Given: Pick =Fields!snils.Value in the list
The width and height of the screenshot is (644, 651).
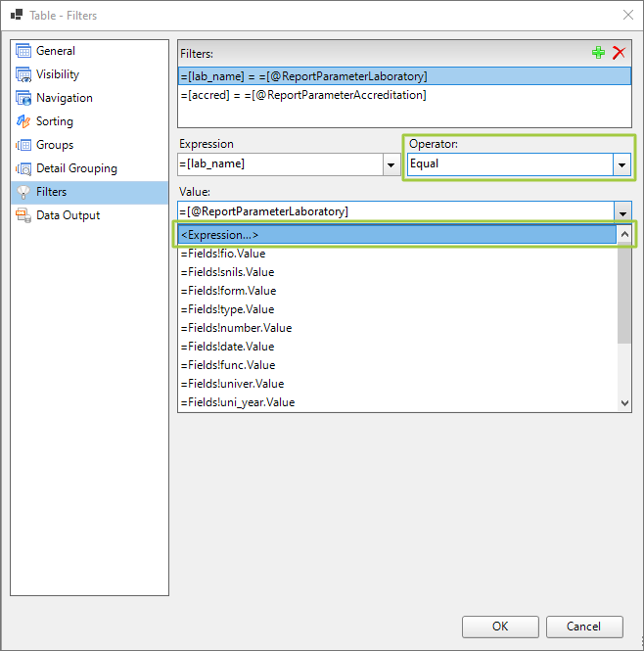Looking at the screenshot, I should [x=228, y=272].
